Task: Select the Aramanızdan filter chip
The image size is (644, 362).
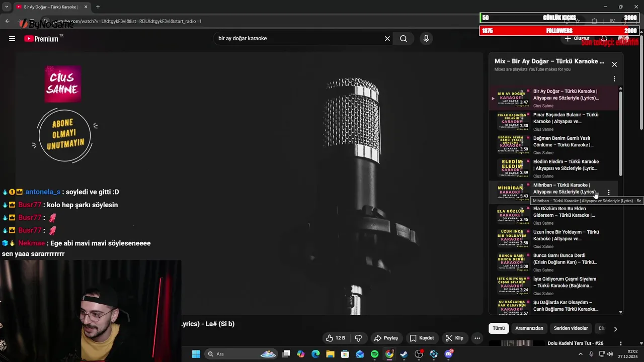Action: point(529,328)
